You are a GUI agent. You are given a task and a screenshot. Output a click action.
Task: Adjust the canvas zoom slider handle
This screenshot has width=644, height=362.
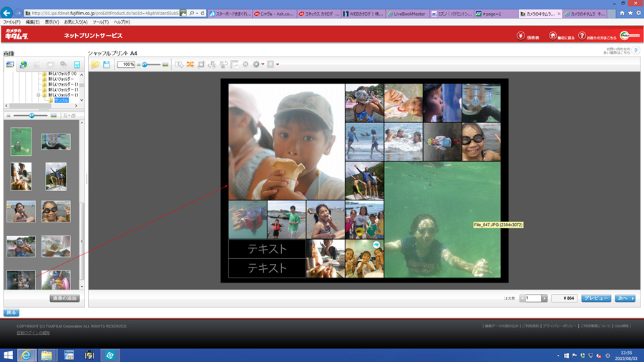[x=145, y=64]
